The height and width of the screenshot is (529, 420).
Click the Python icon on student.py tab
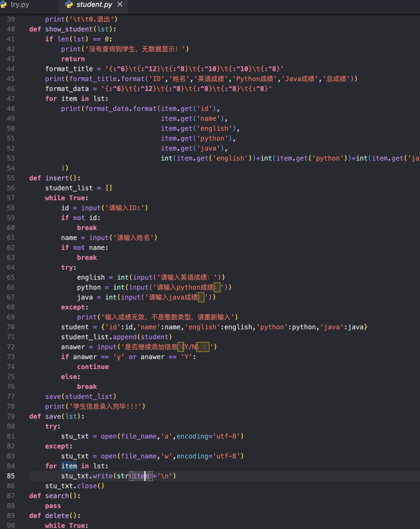coord(69,4)
